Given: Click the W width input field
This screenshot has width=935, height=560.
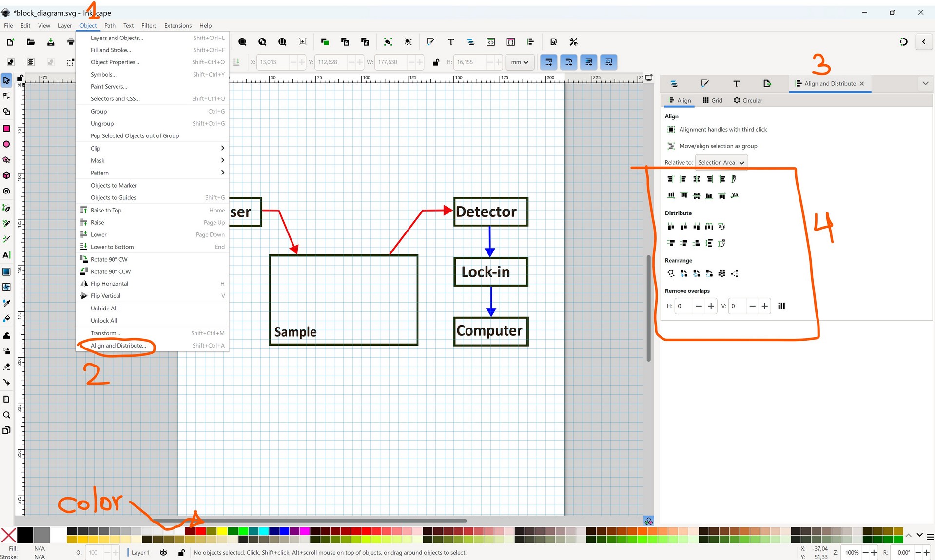Looking at the screenshot, I should coord(391,62).
